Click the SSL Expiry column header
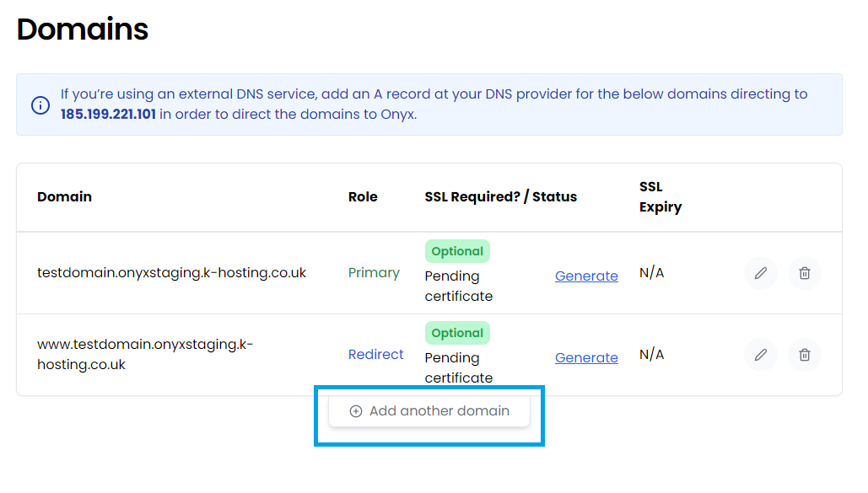 coord(660,197)
